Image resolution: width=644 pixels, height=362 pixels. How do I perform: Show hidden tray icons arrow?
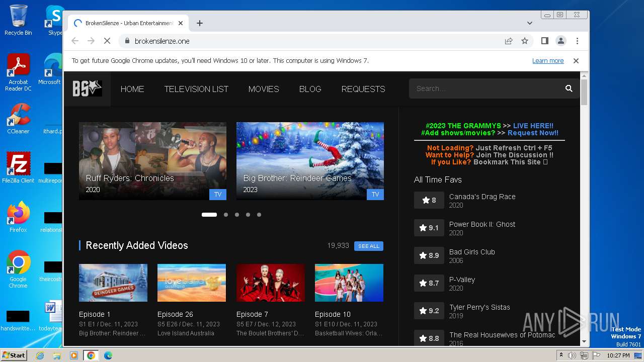(561, 355)
